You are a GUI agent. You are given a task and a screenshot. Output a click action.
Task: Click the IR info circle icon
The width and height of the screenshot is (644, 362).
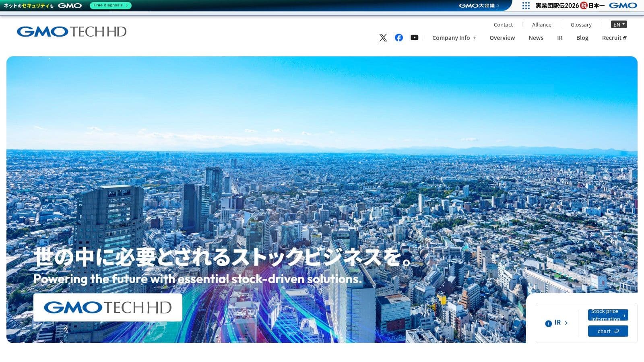(548, 323)
